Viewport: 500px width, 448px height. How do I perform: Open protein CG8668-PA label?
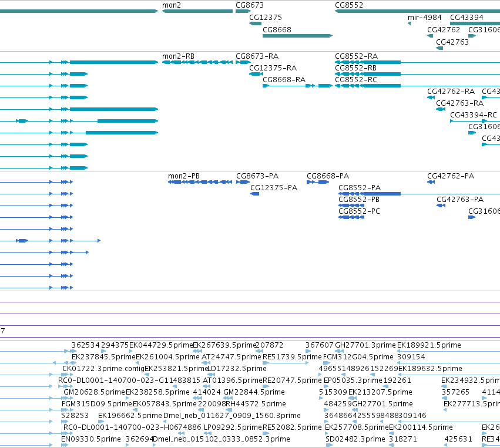pos(328,176)
